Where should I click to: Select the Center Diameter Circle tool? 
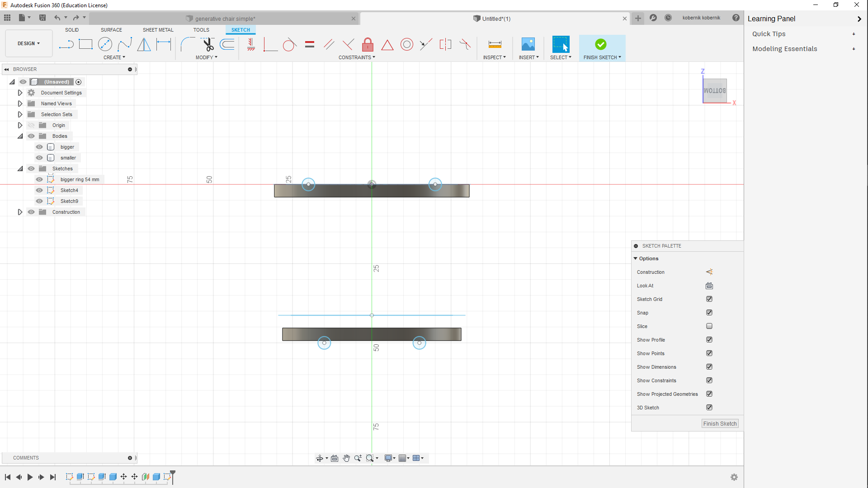[x=105, y=44]
